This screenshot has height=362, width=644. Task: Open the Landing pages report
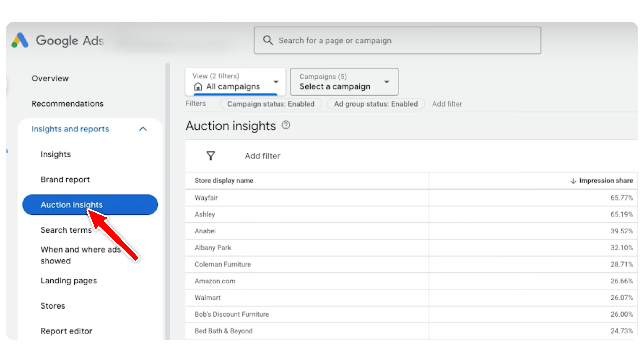(69, 280)
